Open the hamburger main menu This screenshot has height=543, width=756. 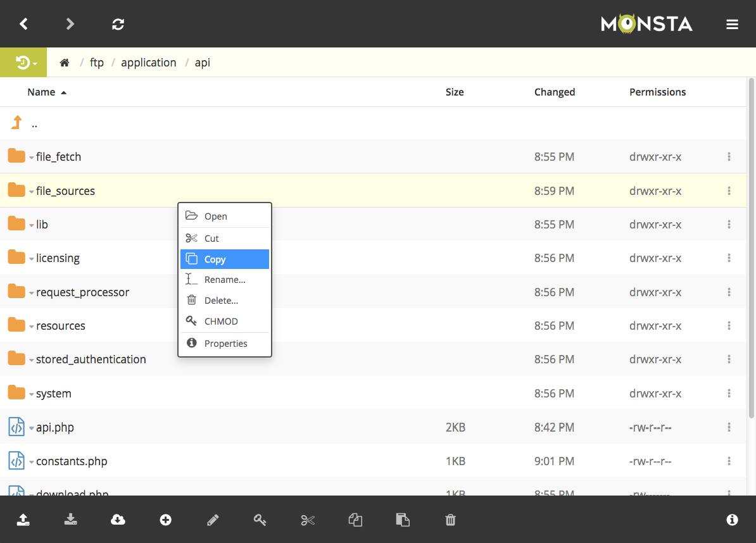(x=732, y=24)
